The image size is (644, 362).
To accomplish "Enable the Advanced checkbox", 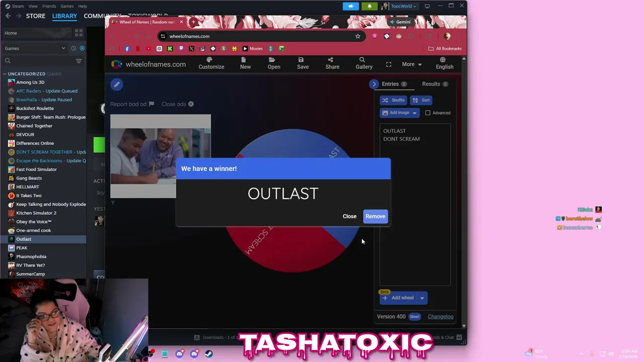I will pyautogui.click(x=428, y=113).
